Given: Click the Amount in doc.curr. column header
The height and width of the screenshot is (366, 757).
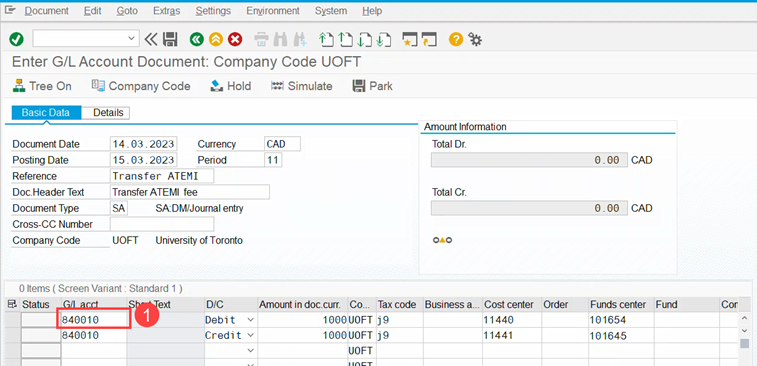Looking at the screenshot, I should pos(302,305).
